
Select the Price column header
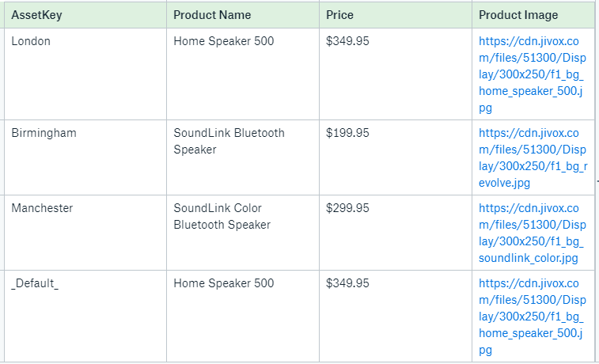point(396,15)
